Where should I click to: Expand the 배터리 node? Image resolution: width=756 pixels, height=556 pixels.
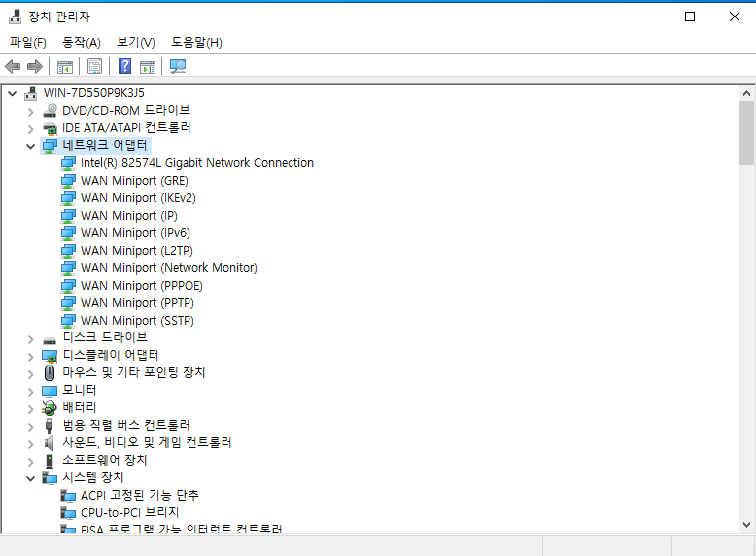pyautogui.click(x=31, y=409)
